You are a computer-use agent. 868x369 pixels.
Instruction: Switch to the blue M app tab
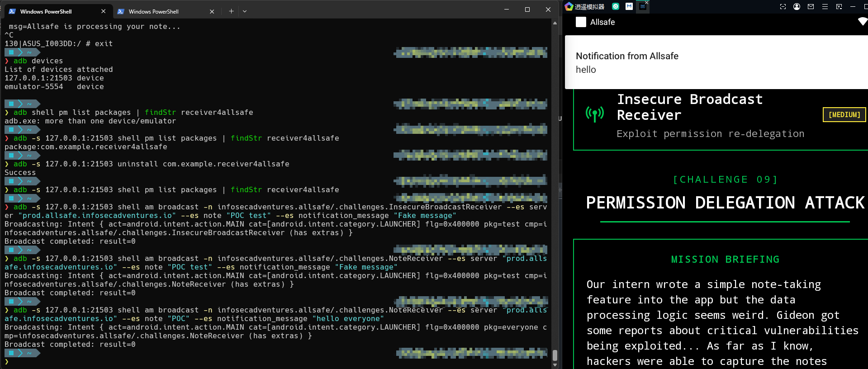click(x=629, y=6)
